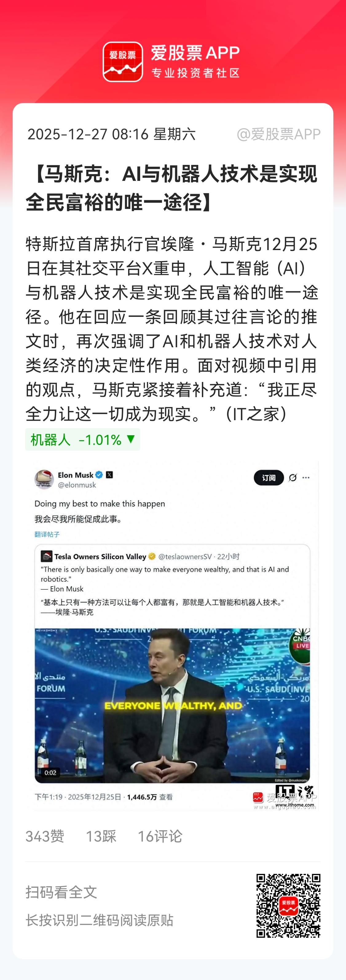
Task: Click the Grok slash-circle icon
Action: 293,477
